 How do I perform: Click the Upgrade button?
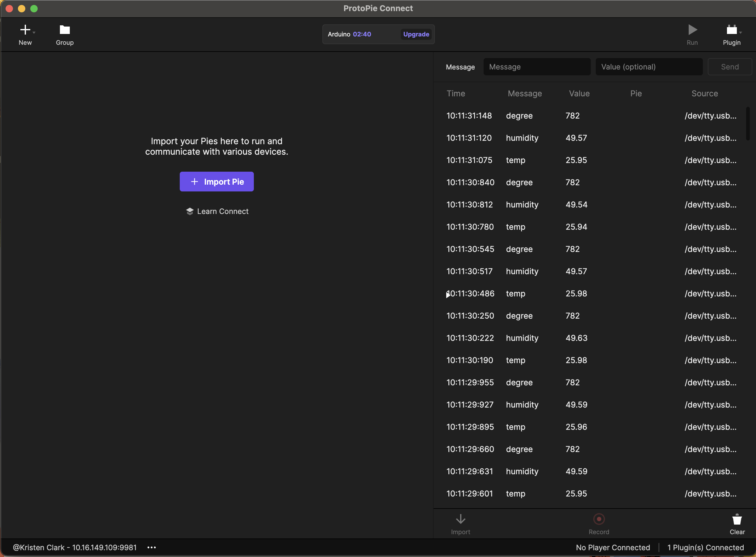[x=416, y=34]
